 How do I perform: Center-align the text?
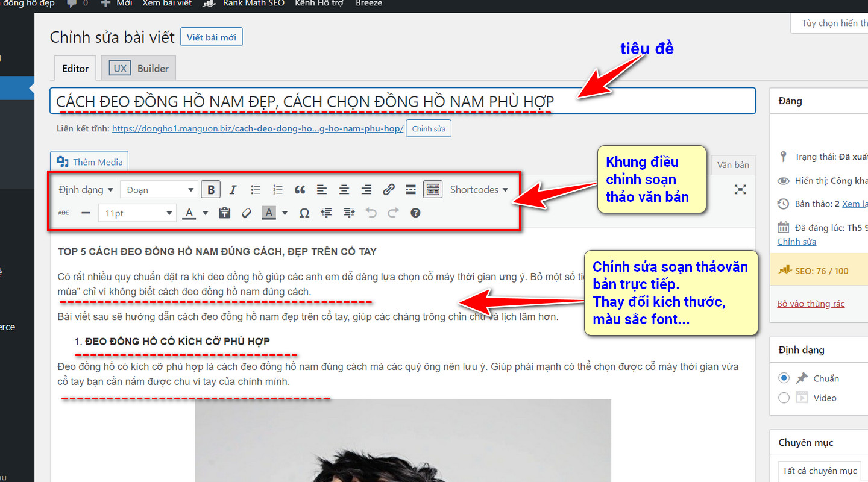[x=344, y=190]
